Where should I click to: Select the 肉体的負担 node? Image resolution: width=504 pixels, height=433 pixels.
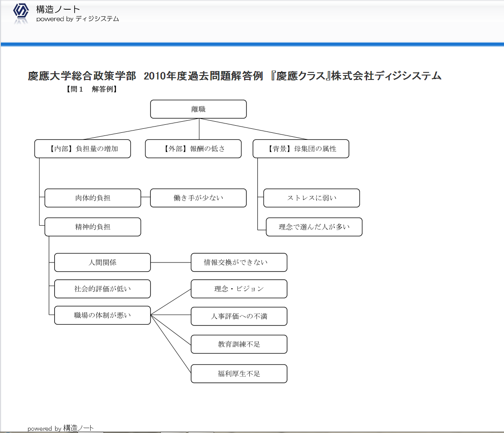92,198
